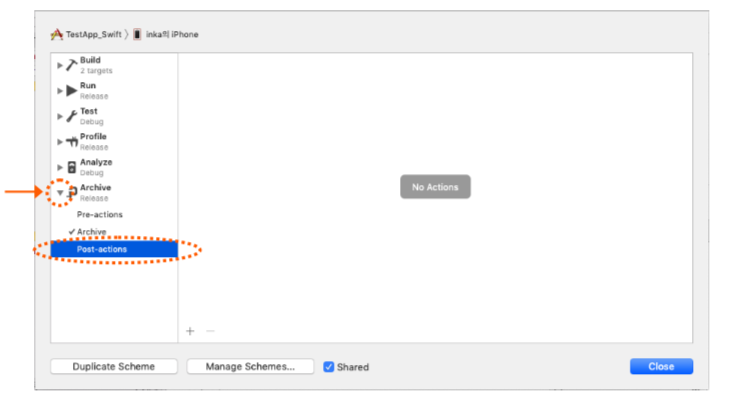The width and height of the screenshot is (730, 398).
Task: Click the TestApp_Swift scheme icon
Action: 57,34
